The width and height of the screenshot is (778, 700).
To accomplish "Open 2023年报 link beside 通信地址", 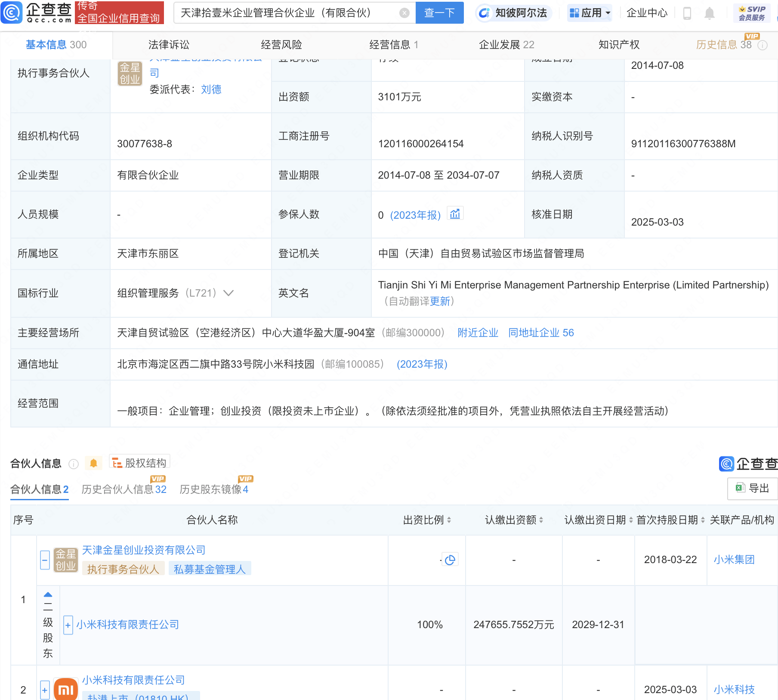I will pos(422,364).
